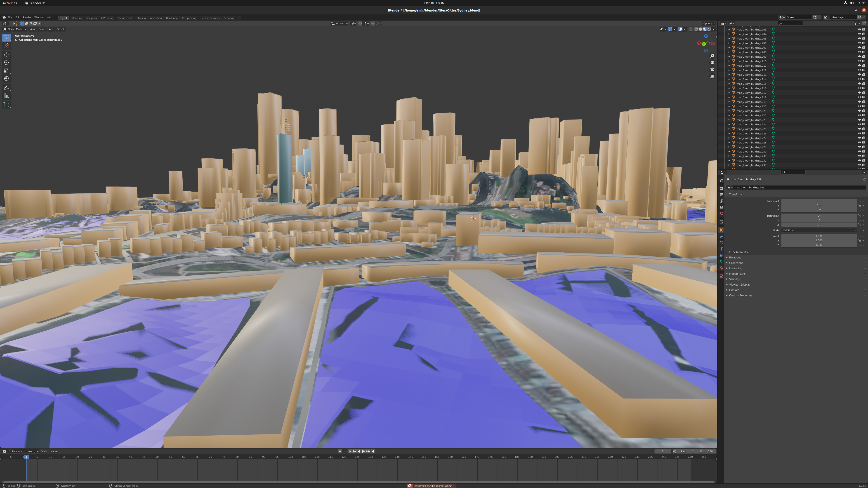
Task: Hide map_2.osm_buildings.210 in viewport via eye
Action: pyautogui.click(x=859, y=61)
